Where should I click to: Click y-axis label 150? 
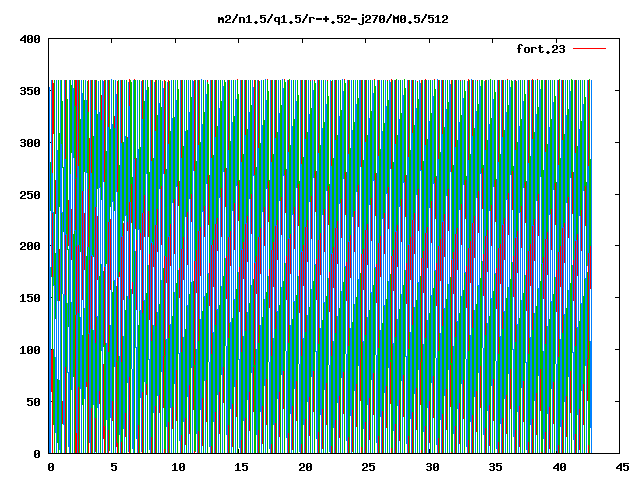click(x=30, y=298)
